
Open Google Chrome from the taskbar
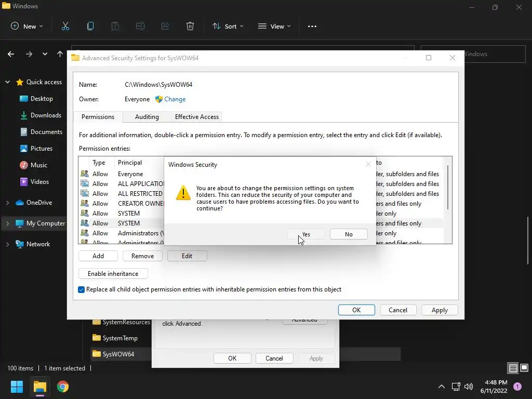click(x=63, y=387)
